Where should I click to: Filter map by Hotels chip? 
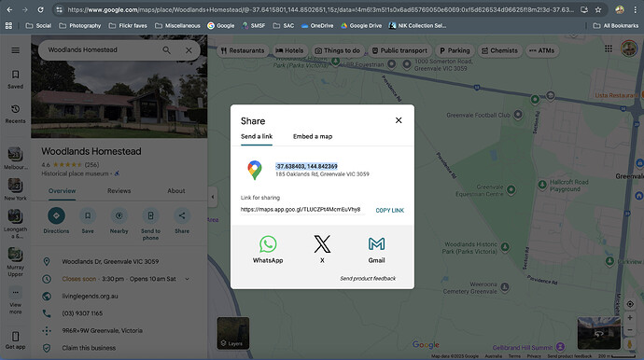click(x=289, y=50)
